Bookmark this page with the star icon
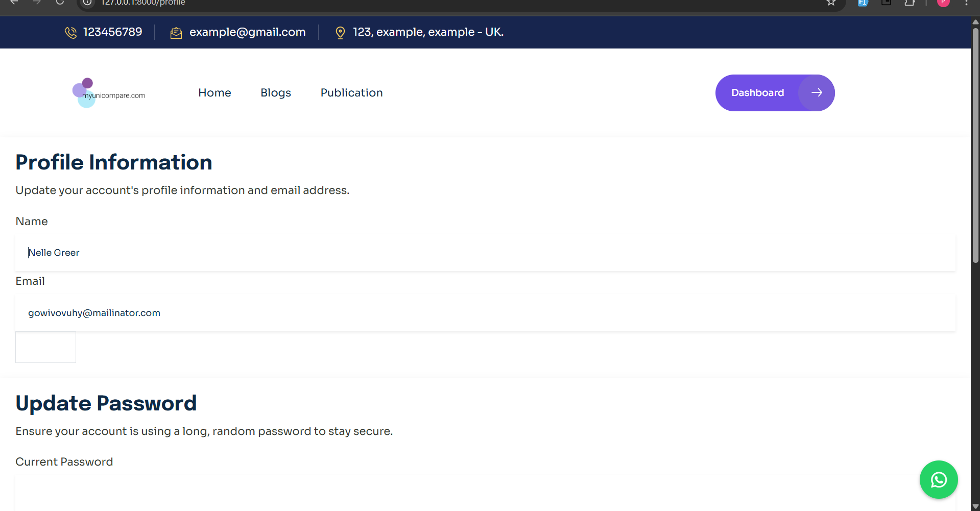Screen dimensions: 980x511 (831, 3)
